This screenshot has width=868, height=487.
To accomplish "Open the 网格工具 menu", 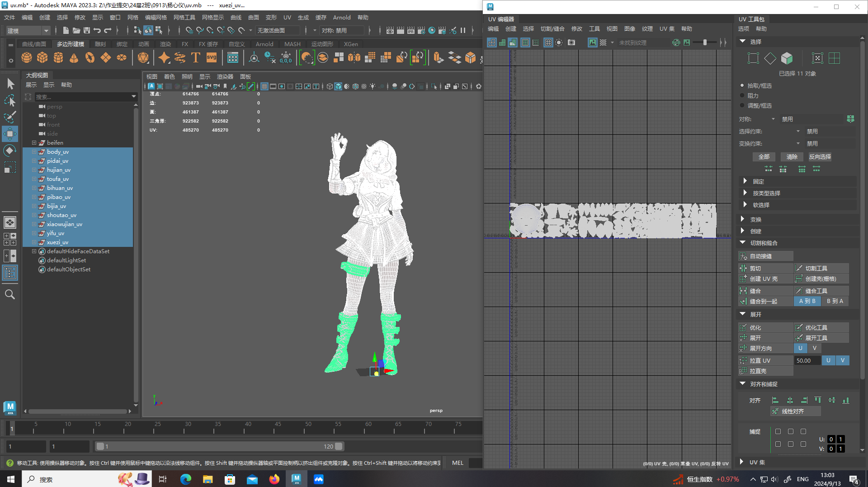I will [184, 17].
